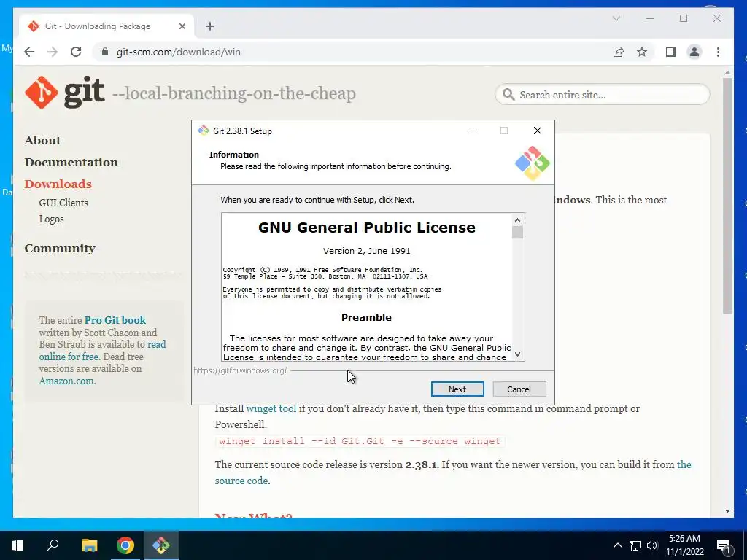The height and width of the screenshot is (560, 747).
Task: Open Windows taskbar search
Action: 53,545
